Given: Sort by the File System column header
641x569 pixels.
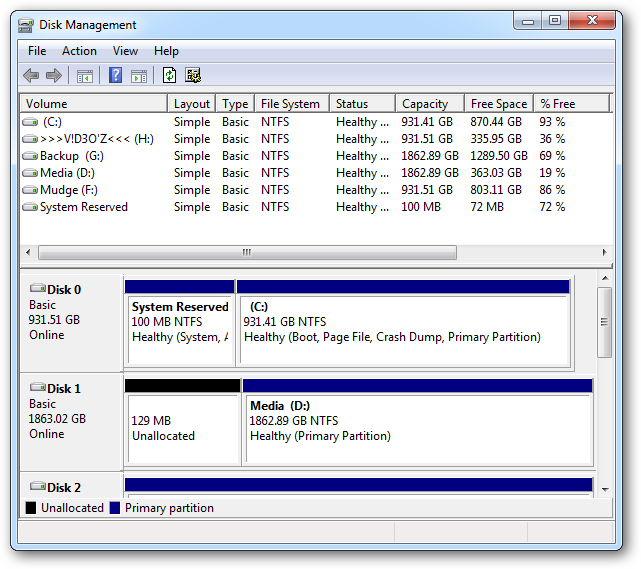Looking at the screenshot, I should point(292,103).
